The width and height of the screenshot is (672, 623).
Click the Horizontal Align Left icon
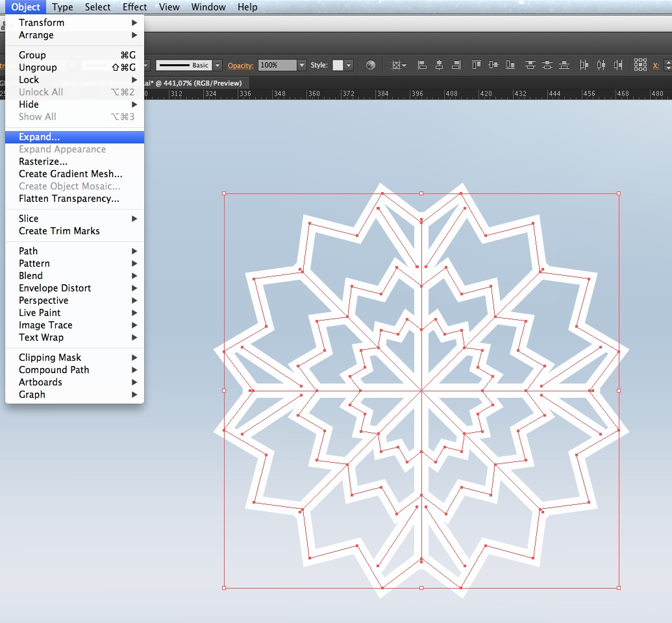click(x=422, y=65)
